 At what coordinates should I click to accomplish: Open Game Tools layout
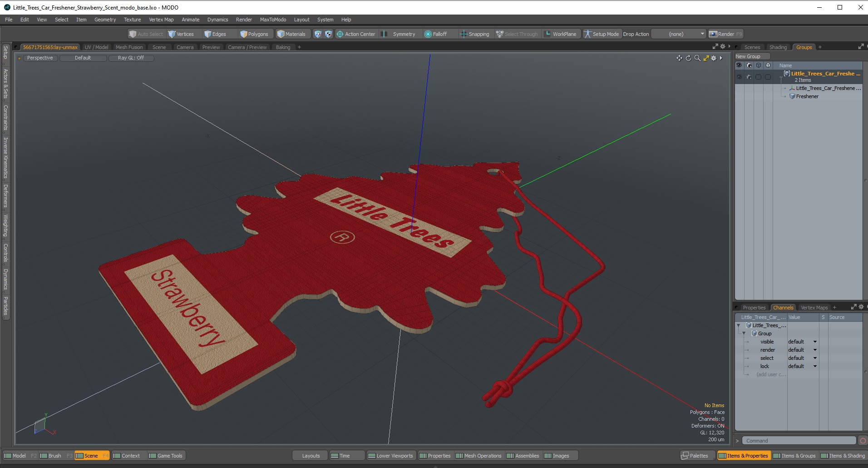pyautogui.click(x=166, y=456)
